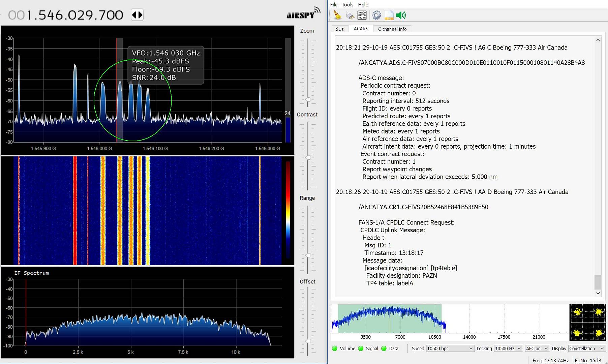This screenshot has width=608, height=364.
Task: Click the plug connect icon in toolbar
Action: [x=350, y=15]
